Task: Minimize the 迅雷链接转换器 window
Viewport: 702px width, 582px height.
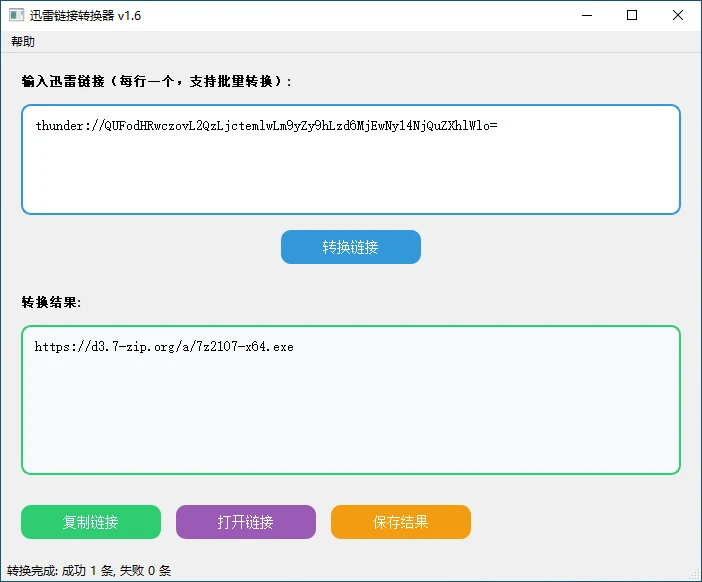Action: click(586, 15)
